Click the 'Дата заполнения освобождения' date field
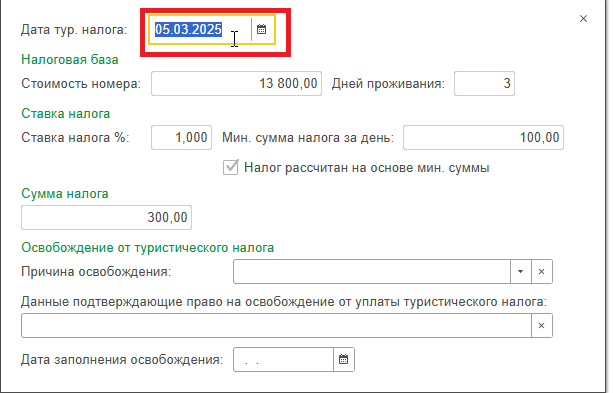 [x=283, y=359]
